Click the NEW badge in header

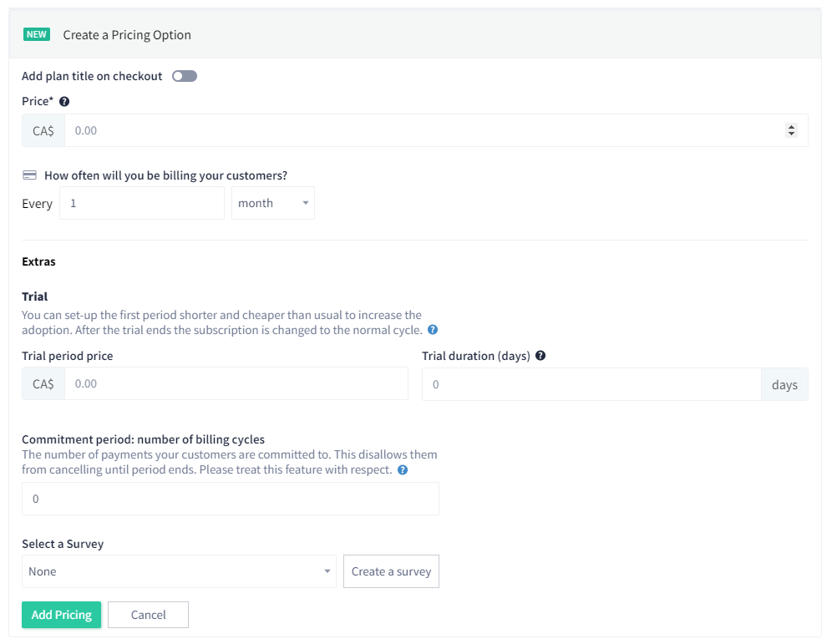(37, 34)
